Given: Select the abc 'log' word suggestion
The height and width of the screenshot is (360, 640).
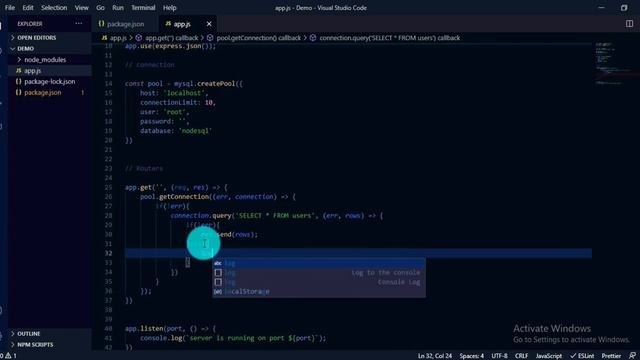Looking at the screenshot, I should pos(319,263).
